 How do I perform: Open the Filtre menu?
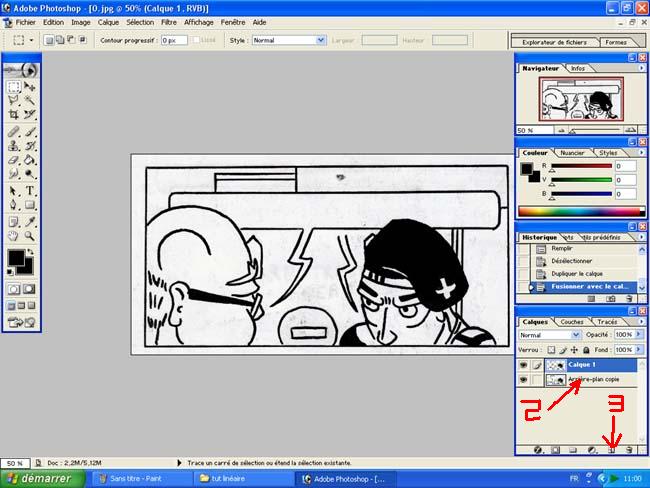pyautogui.click(x=169, y=22)
